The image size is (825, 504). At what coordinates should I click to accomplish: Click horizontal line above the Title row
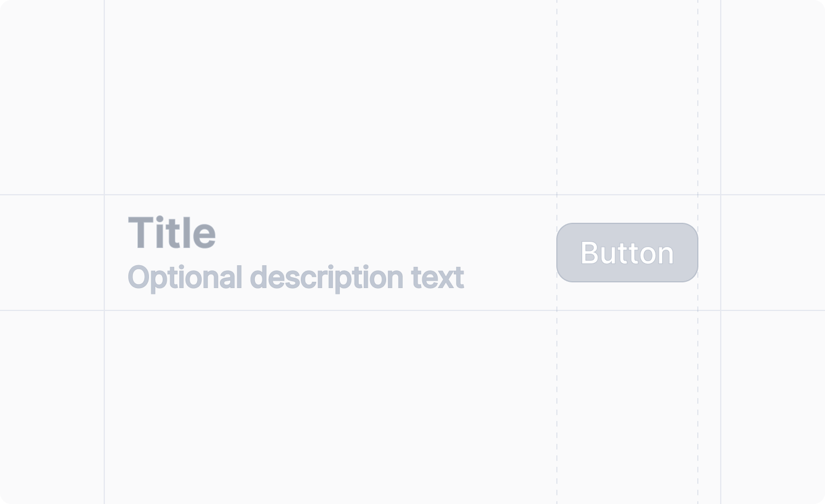click(344, 195)
